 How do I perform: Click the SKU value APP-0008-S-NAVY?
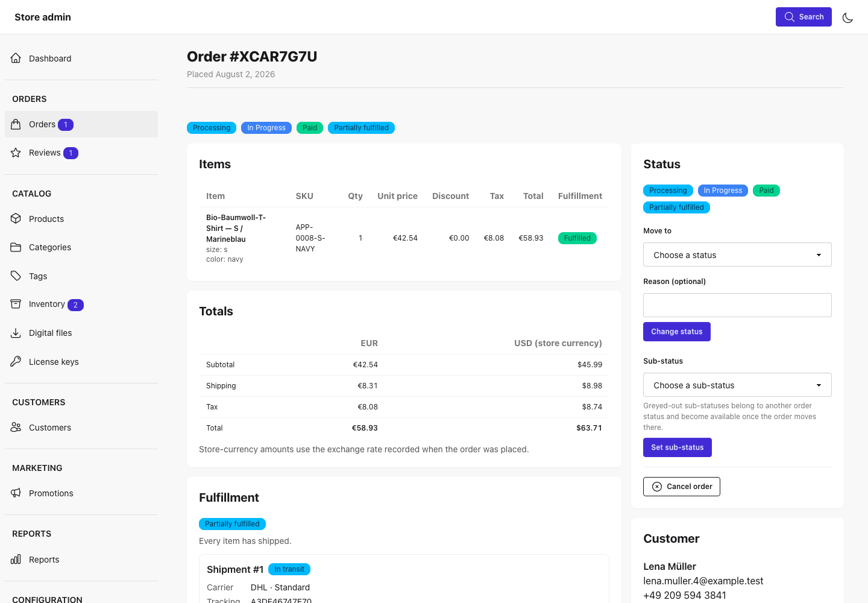pos(310,238)
